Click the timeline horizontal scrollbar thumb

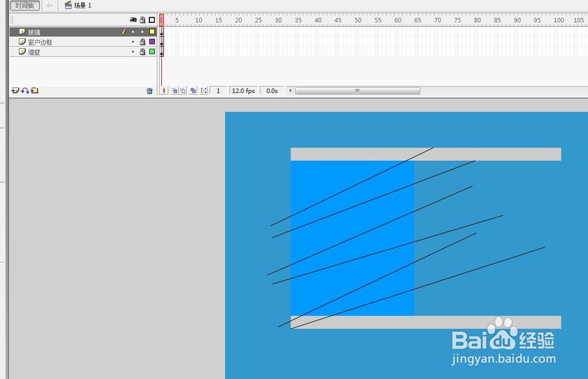coord(358,90)
